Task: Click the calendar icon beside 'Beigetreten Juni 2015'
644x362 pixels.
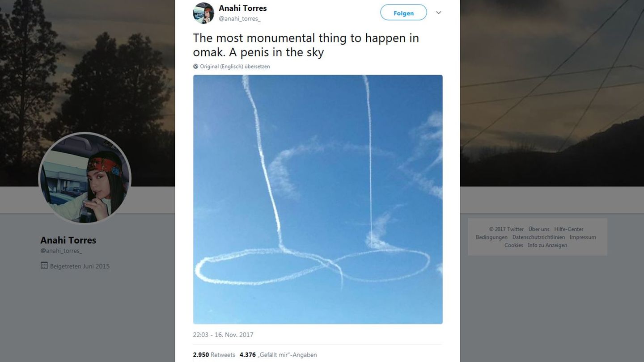Action: tap(44, 266)
